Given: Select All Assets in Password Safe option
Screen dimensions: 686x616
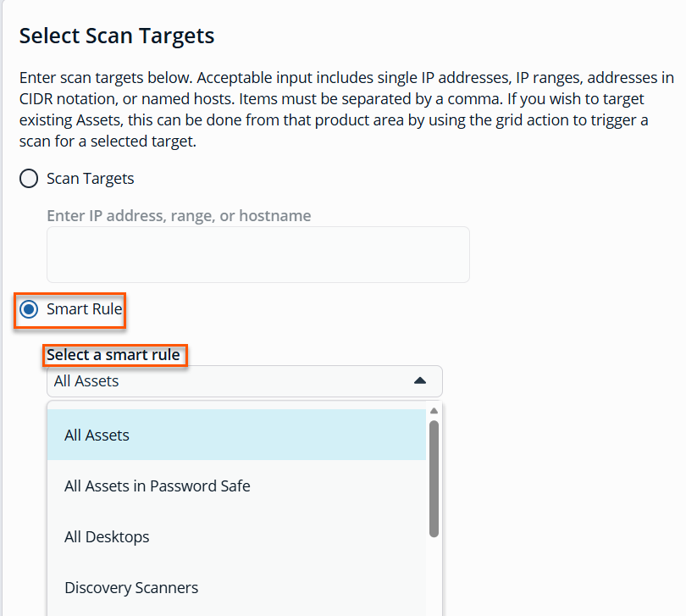Looking at the screenshot, I should click(158, 486).
